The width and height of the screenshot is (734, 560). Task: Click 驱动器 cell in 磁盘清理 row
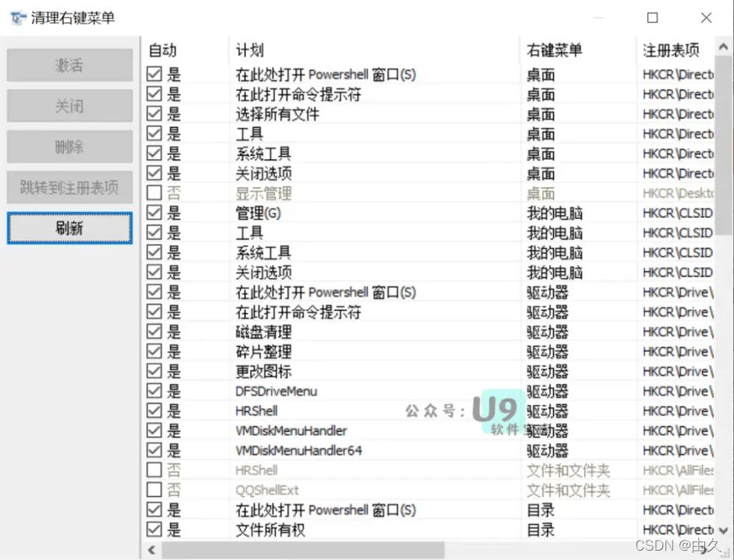tap(548, 332)
